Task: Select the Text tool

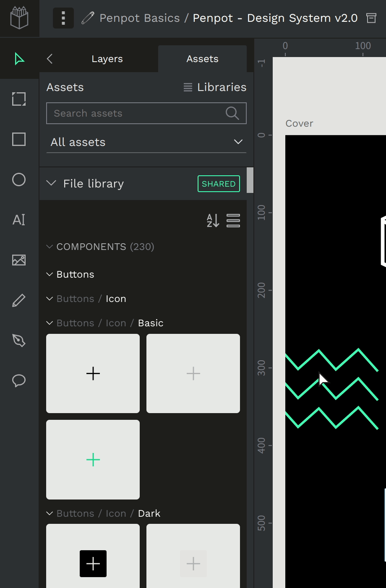Action: pyautogui.click(x=19, y=220)
